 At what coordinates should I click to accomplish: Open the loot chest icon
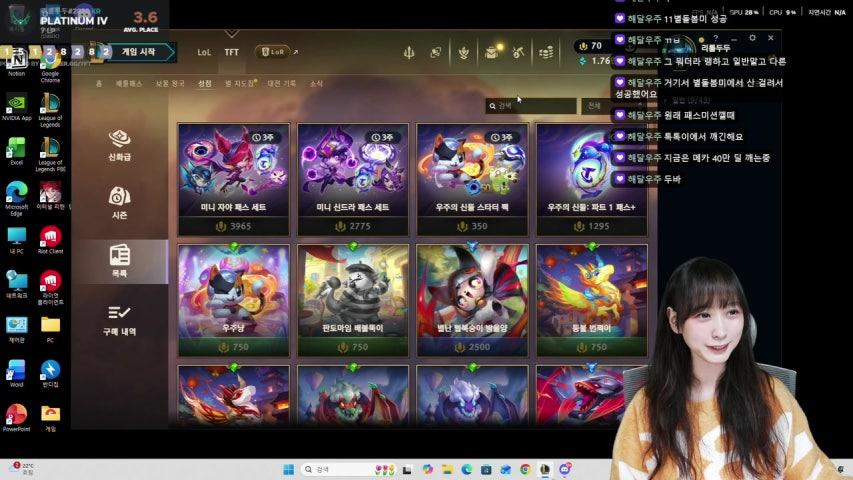click(x=491, y=52)
